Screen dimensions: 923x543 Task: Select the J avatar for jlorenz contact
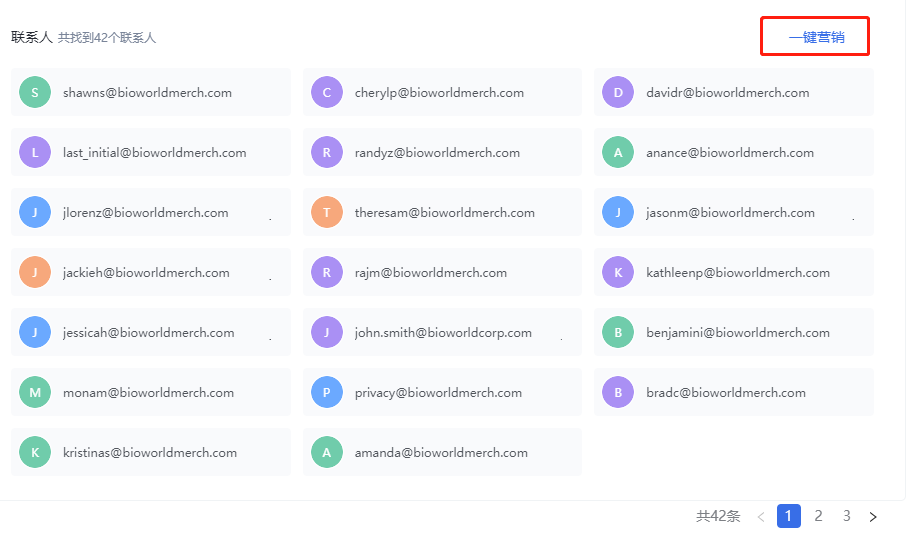pyautogui.click(x=35, y=212)
